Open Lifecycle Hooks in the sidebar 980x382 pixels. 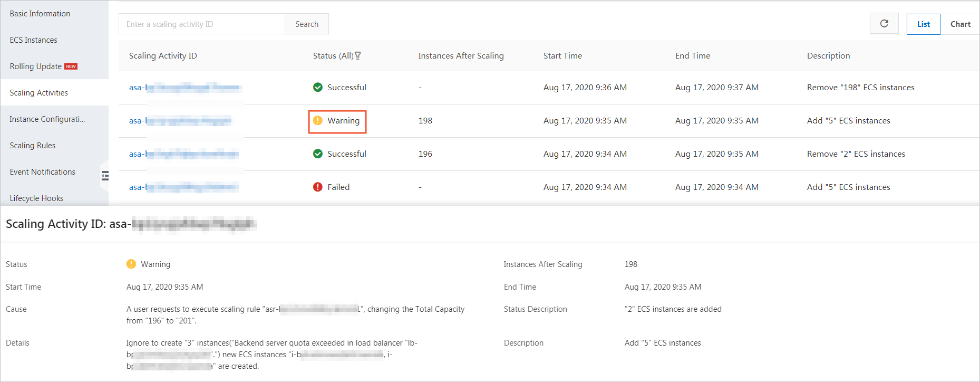37,198
